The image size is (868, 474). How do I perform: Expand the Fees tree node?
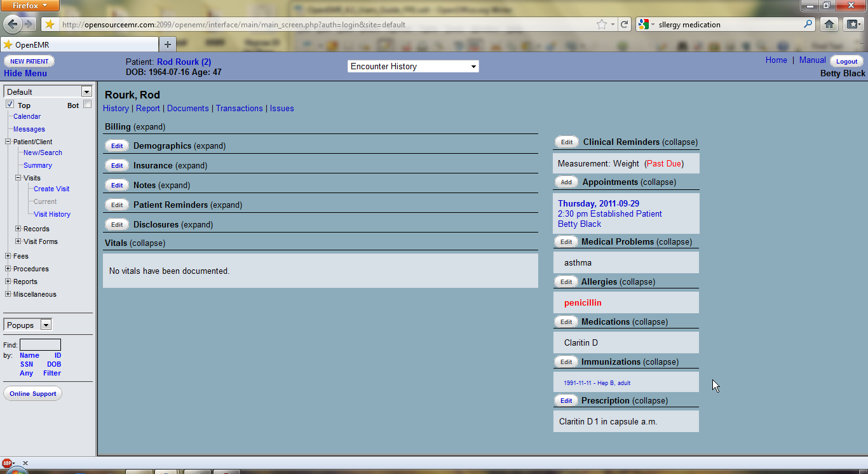(8, 256)
